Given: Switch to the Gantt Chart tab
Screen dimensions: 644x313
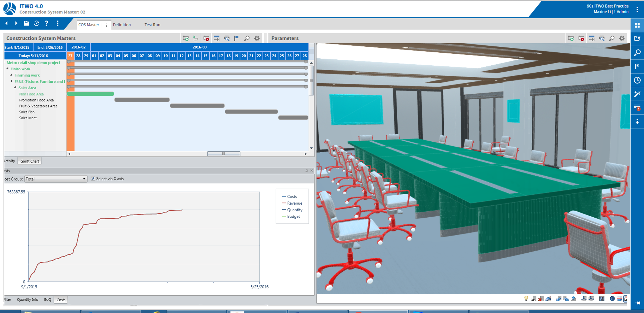Looking at the screenshot, I should [x=29, y=161].
